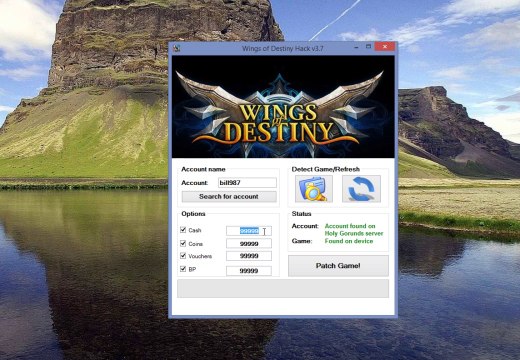
Task: Click the Search for account button
Action: [x=229, y=196]
